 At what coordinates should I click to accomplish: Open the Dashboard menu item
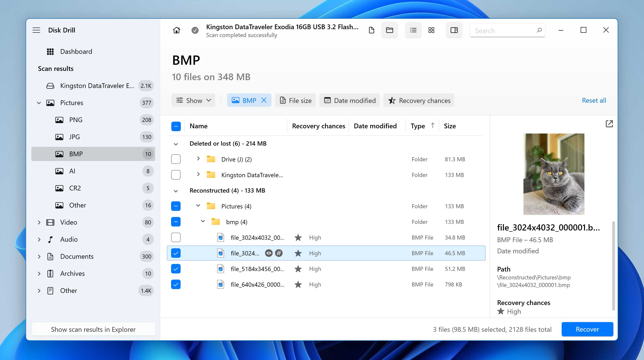[x=76, y=51]
